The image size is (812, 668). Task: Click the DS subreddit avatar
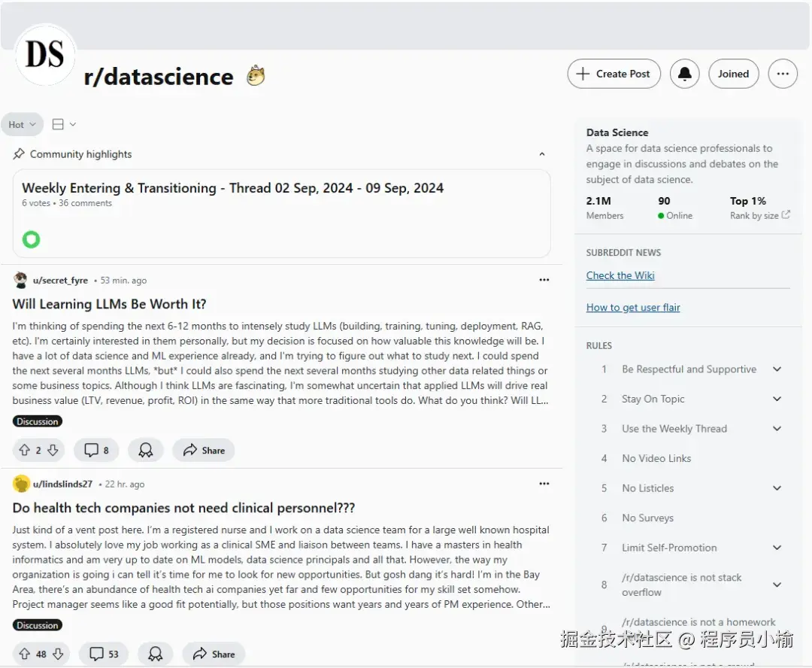tap(45, 54)
